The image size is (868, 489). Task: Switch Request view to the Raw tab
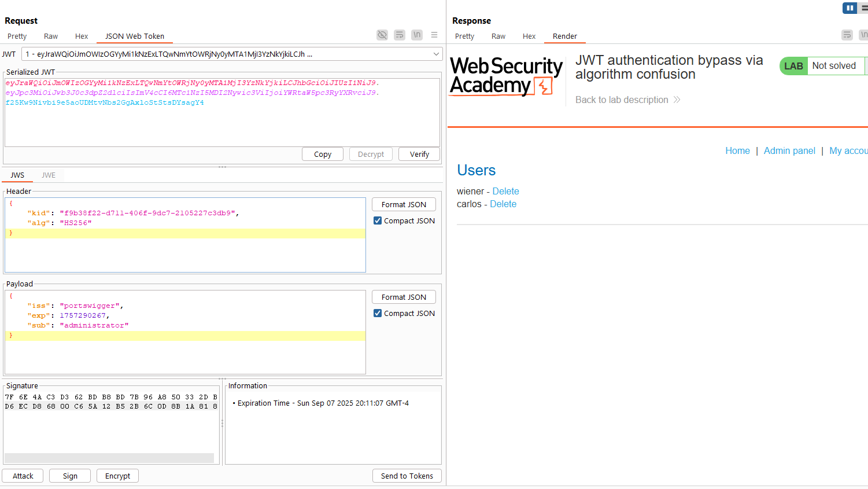[x=51, y=36]
